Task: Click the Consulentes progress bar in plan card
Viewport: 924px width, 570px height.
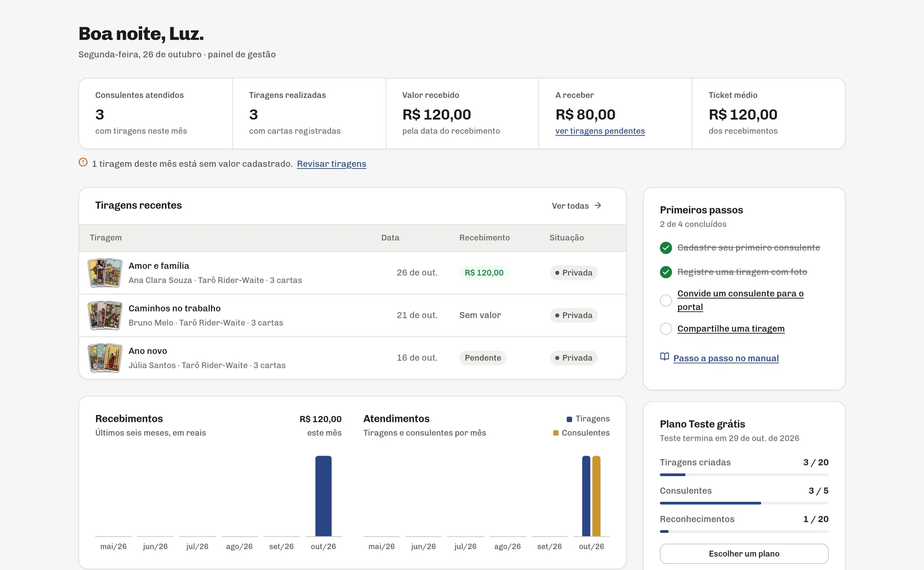Action: click(744, 503)
